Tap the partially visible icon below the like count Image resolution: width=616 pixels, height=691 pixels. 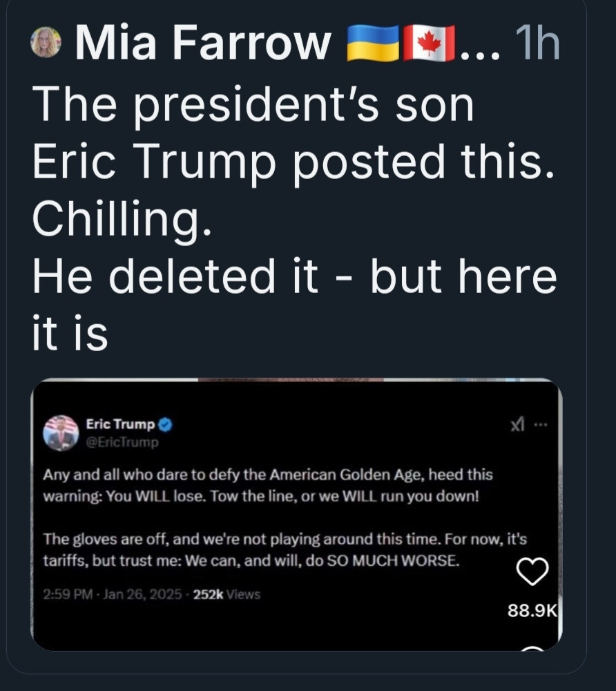(x=532, y=648)
